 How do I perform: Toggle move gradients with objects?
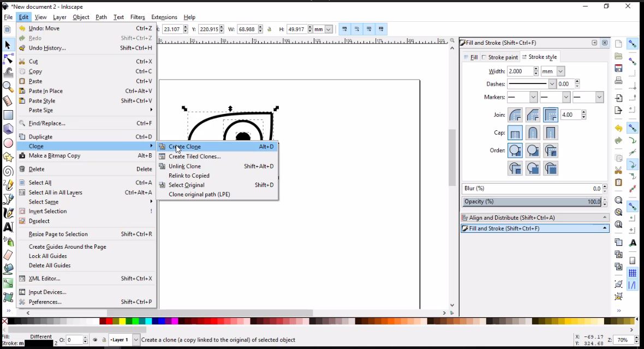(369, 29)
